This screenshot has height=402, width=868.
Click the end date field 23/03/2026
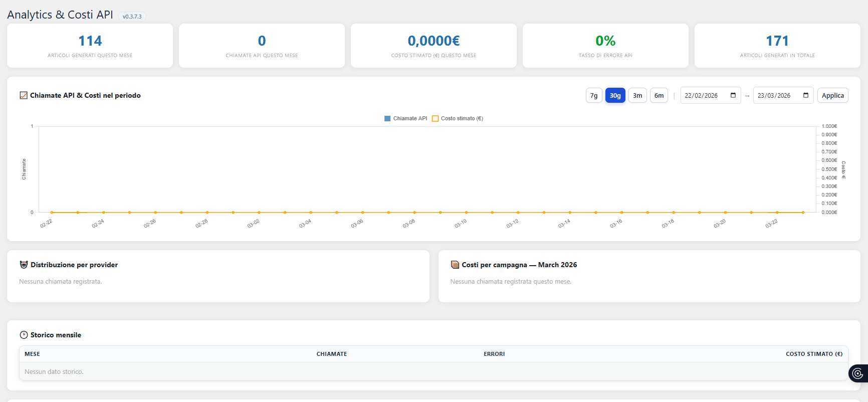coord(783,95)
